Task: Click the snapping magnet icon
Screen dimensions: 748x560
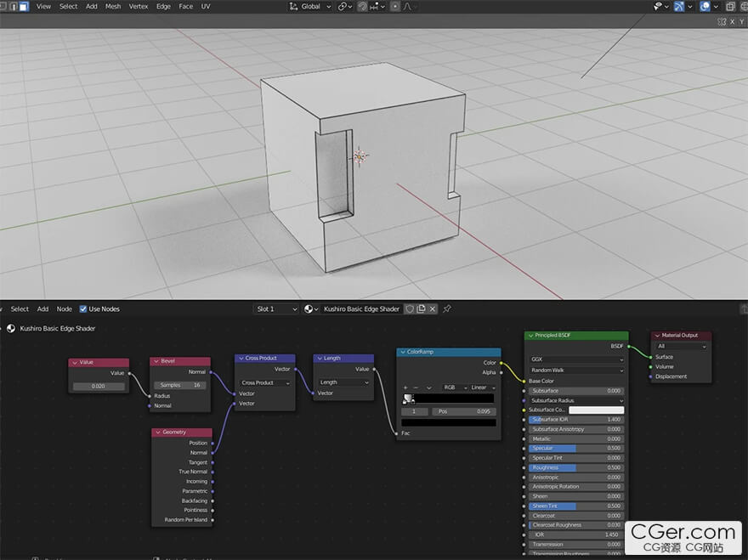Action: tap(363, 6)
